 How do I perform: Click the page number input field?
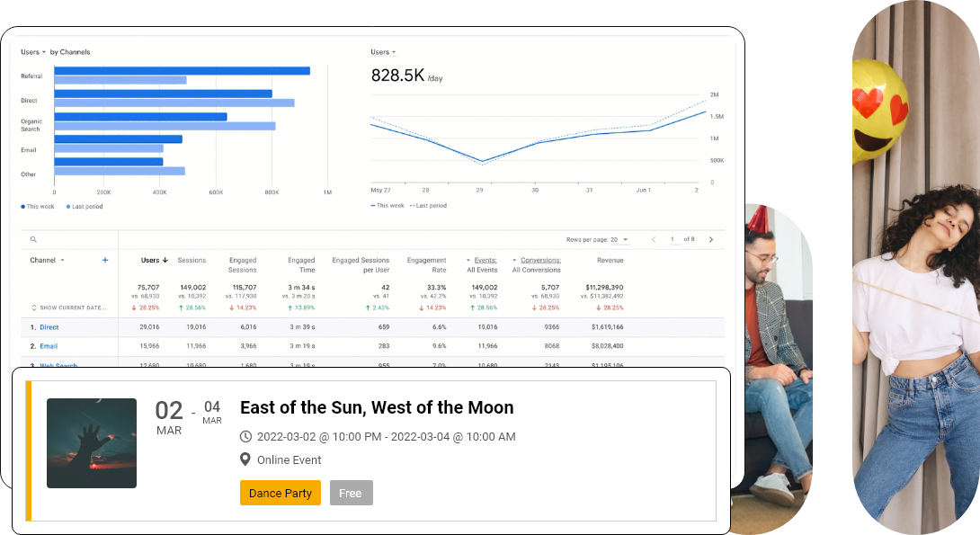[673, 240]
